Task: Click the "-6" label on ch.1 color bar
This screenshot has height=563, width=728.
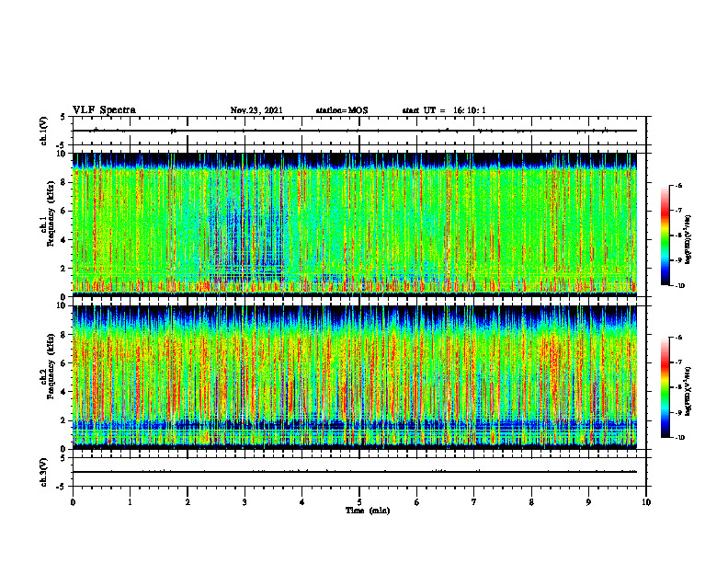Action: [x=678, y=186]
